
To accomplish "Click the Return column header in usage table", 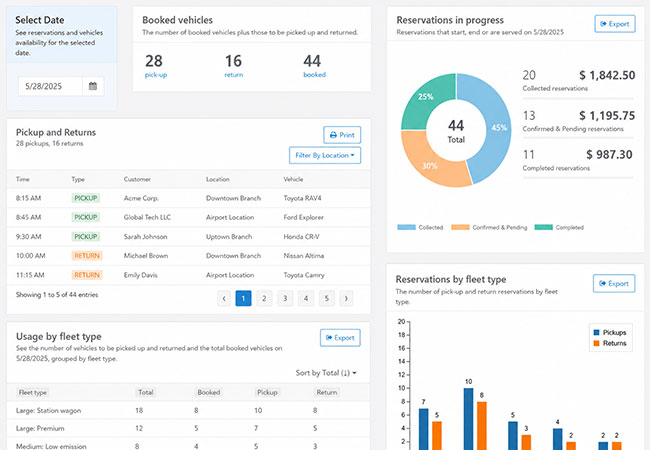I will coord(327,392).
